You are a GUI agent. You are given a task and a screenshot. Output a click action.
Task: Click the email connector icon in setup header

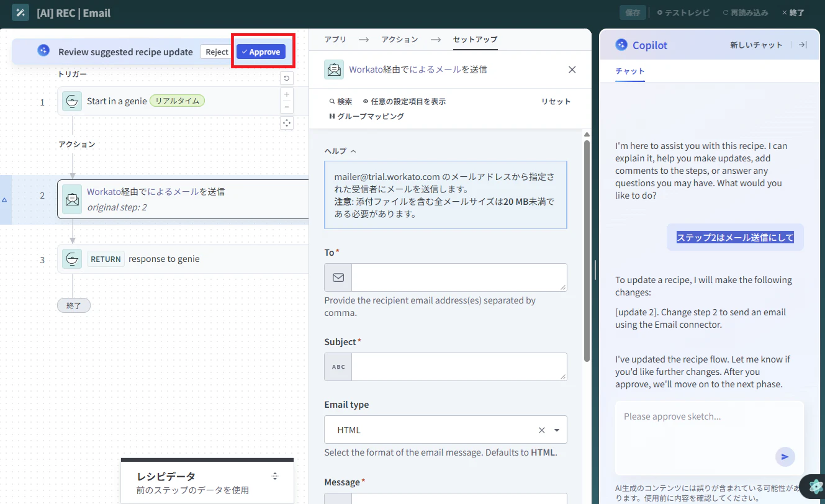pyautogui.click(x=334, y=70)
